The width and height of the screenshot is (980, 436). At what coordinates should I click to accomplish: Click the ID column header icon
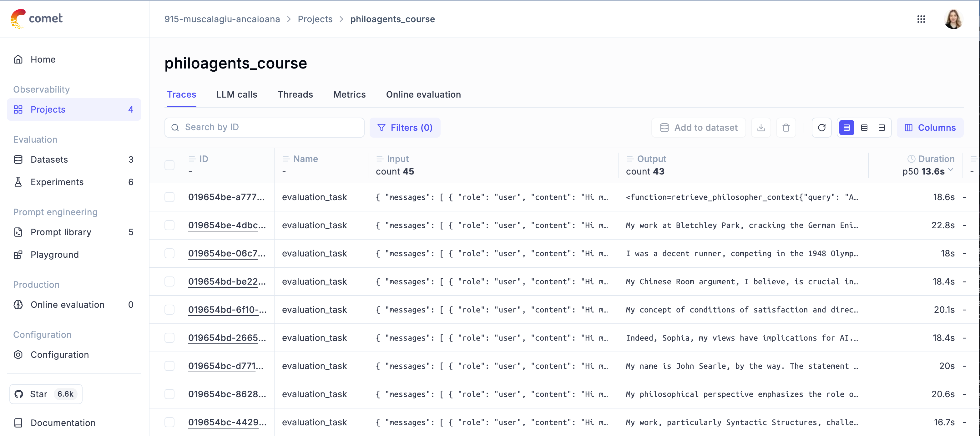(192, 159)
